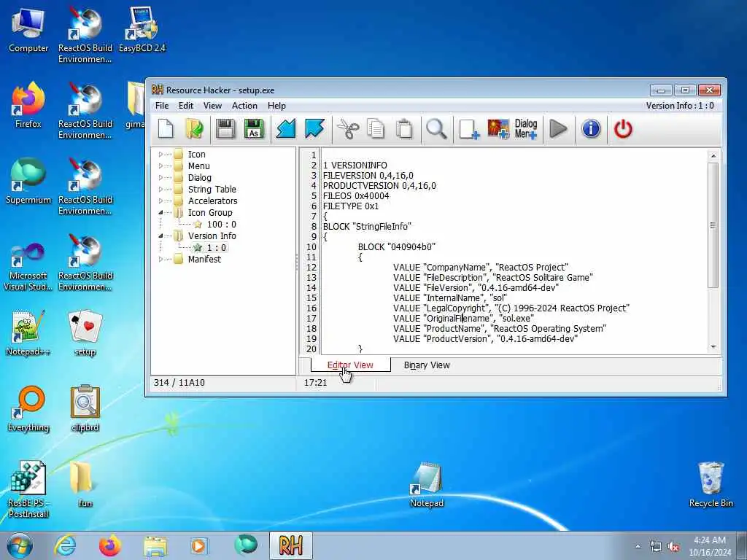This screenshot has width=747, height=560.
Task: Open Windows Media Player from the taskbar
Action: (200, 545)
